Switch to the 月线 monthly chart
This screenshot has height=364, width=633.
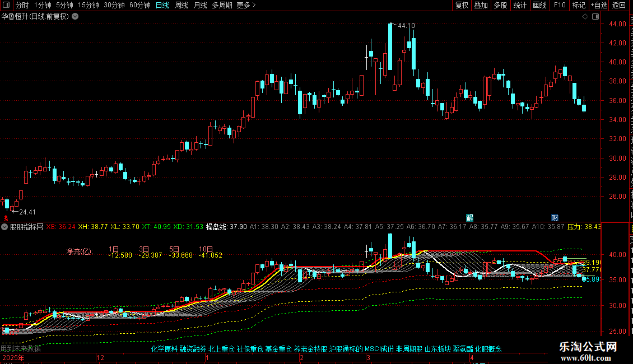tap(200, 5)
